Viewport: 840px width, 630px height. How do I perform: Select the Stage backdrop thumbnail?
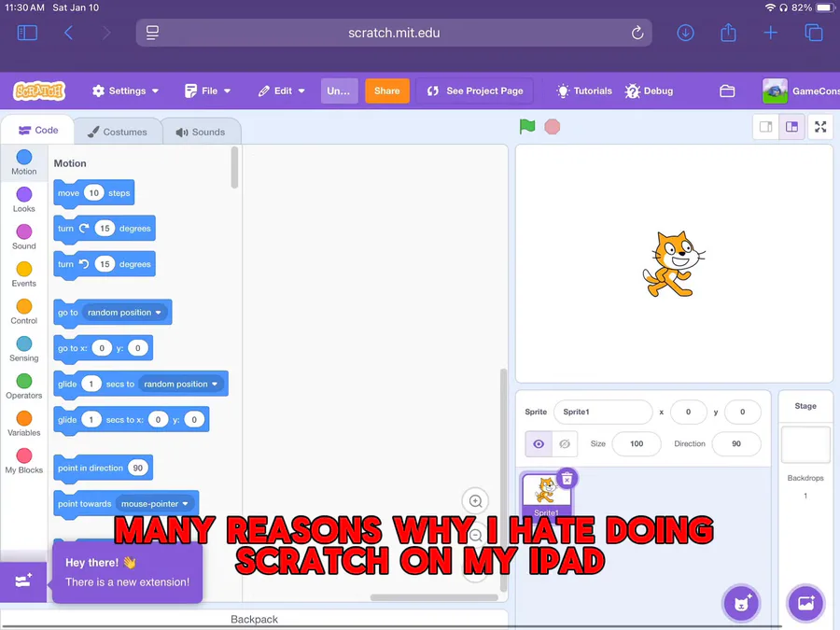coord(805,444)
